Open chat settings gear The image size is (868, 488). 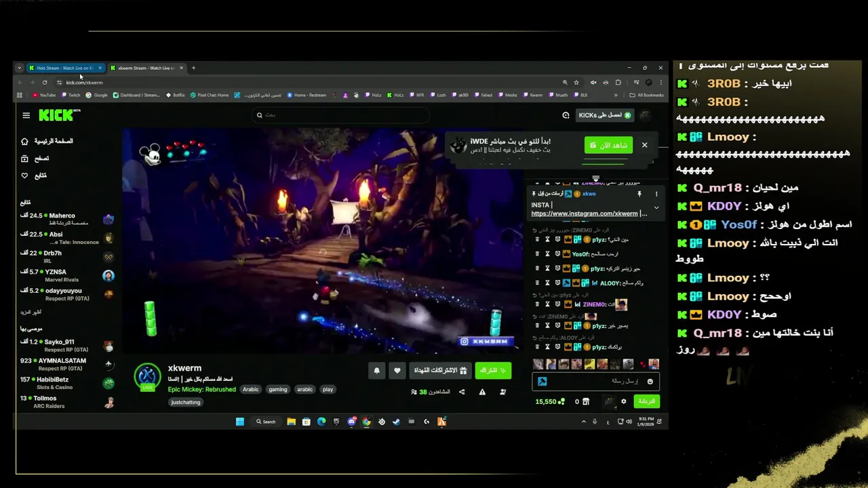(624, 401)
